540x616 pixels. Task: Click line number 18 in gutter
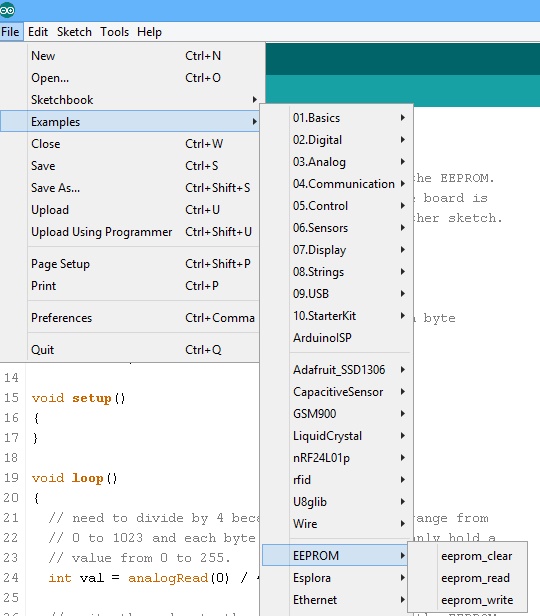[11, 458]
